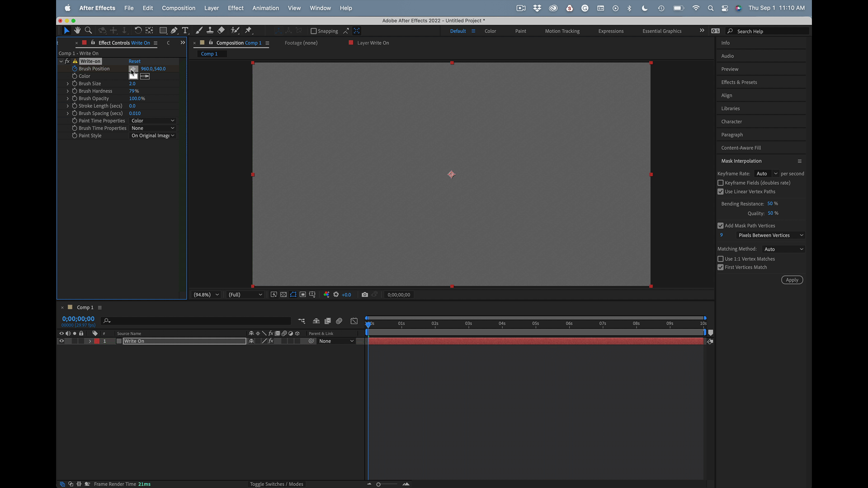Select the Horizontal Type tool
This screenshot has height=488, width=868.
tap(185, 30)
